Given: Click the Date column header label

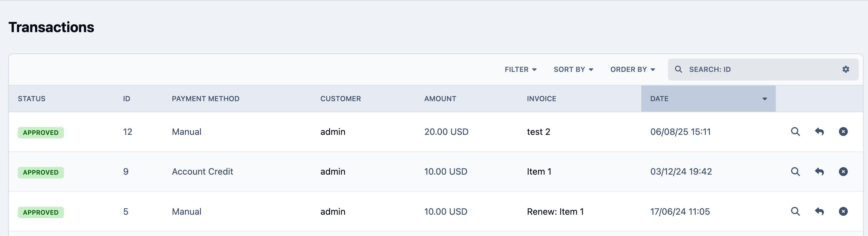Looking at the screenshot, I should point(659,99).
